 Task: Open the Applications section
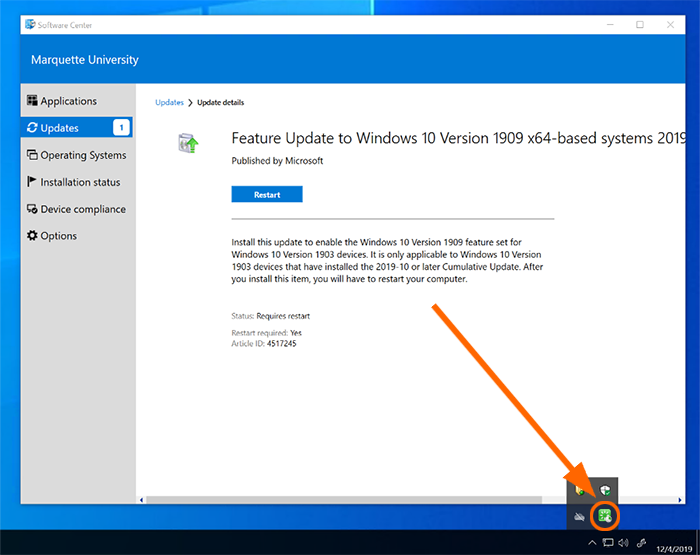68,101
